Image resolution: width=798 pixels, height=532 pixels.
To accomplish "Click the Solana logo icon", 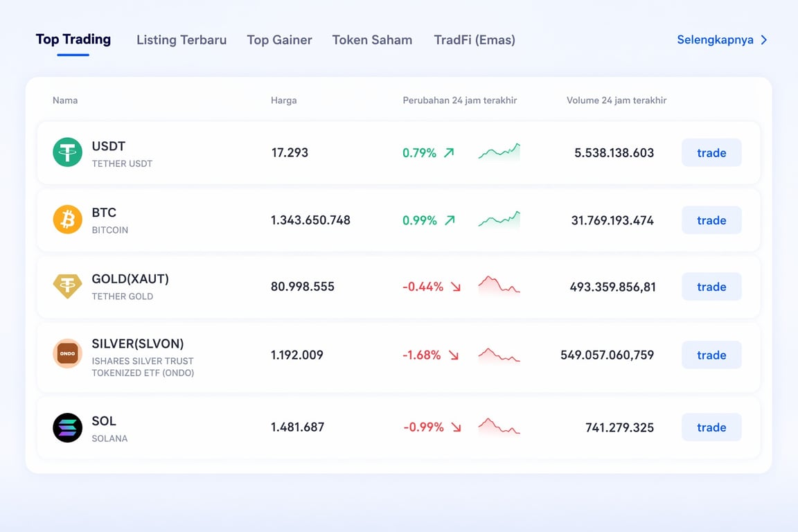I will click(x=67, y=427).
